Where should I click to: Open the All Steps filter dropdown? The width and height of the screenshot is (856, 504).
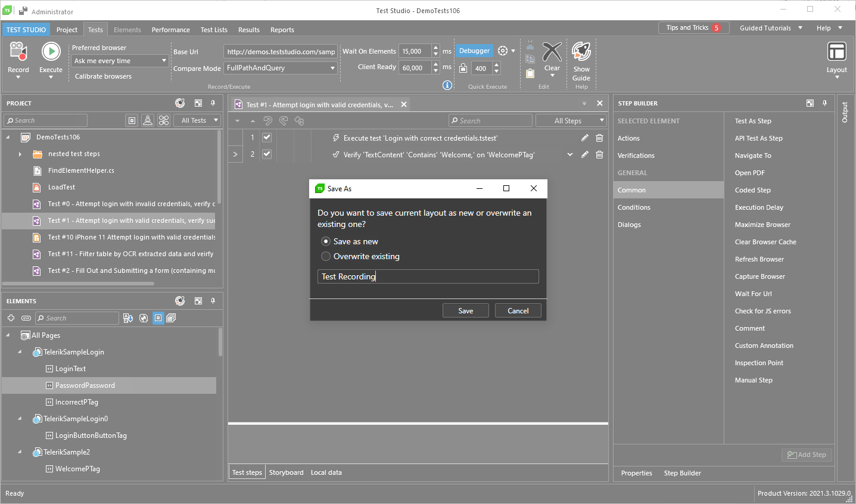coord(571,120)
